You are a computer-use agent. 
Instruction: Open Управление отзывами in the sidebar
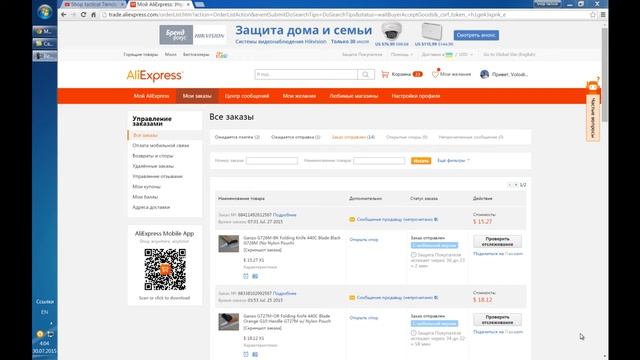tap(157, 176)
